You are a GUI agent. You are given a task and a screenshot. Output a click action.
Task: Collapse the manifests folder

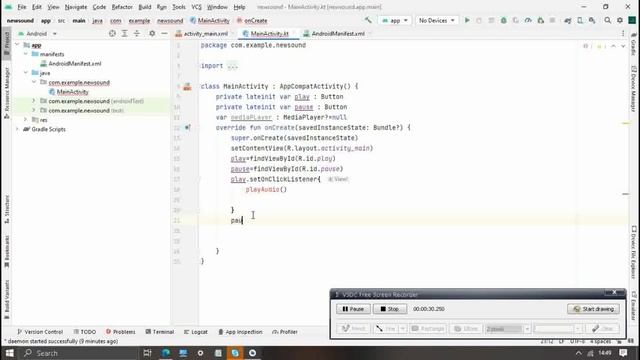click(x=26, y=54)
